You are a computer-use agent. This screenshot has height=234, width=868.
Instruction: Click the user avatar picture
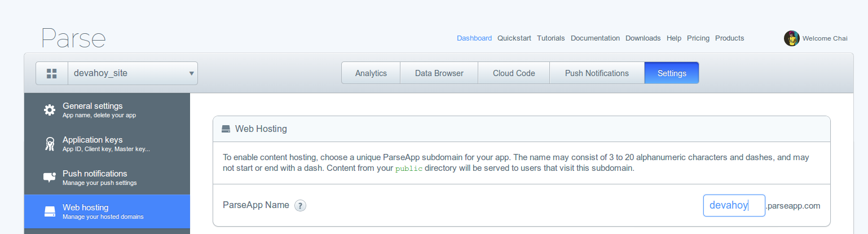[x=792, y=38]
